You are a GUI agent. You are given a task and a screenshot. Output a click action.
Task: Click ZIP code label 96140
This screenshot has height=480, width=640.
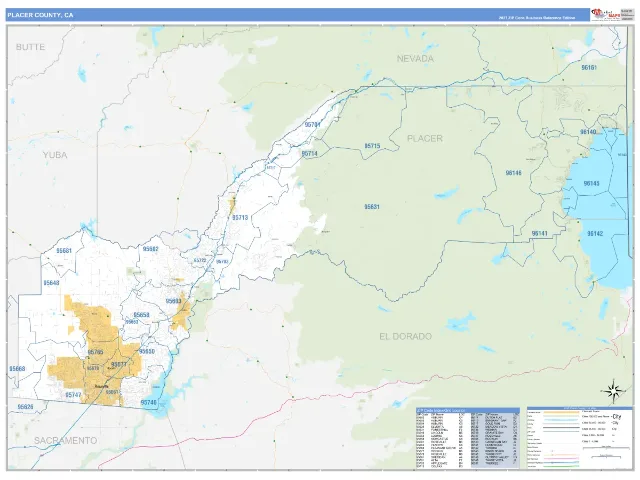(588, 132)
